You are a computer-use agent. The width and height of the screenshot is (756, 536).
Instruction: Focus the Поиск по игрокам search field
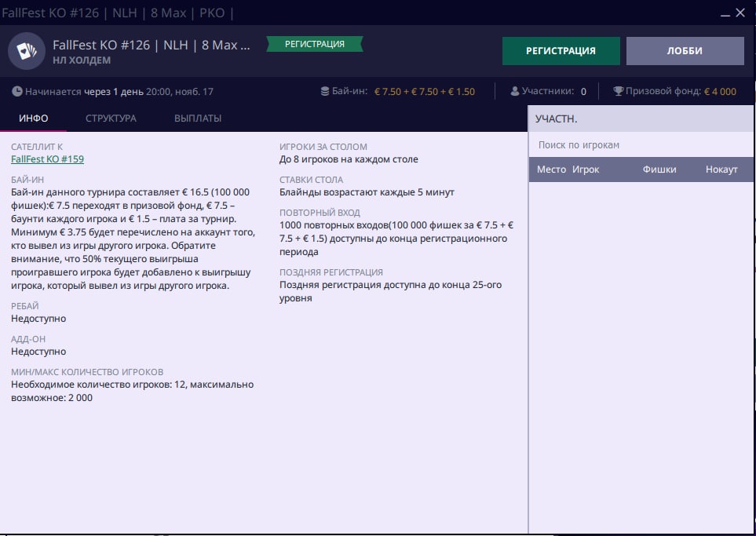(x=641, y=145)
